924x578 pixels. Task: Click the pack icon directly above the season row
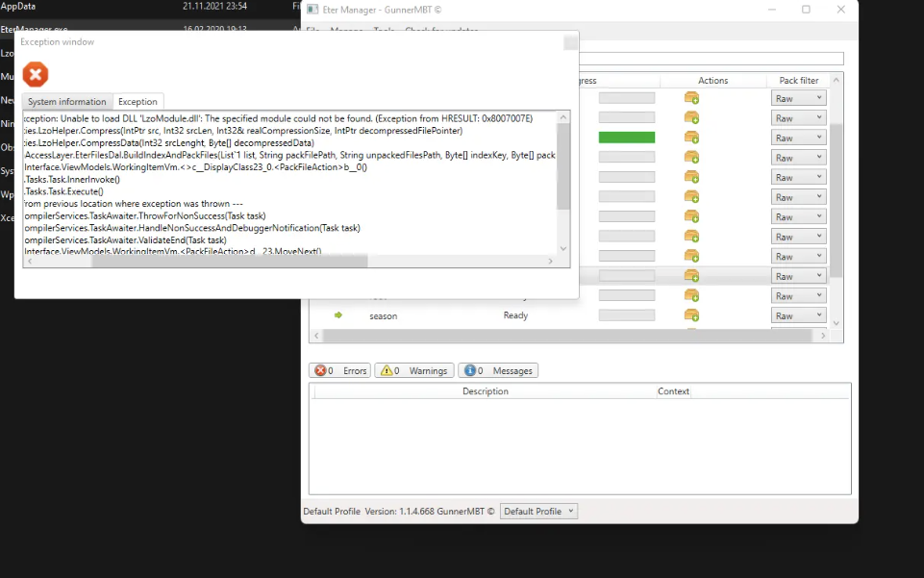tap(691, 296)
